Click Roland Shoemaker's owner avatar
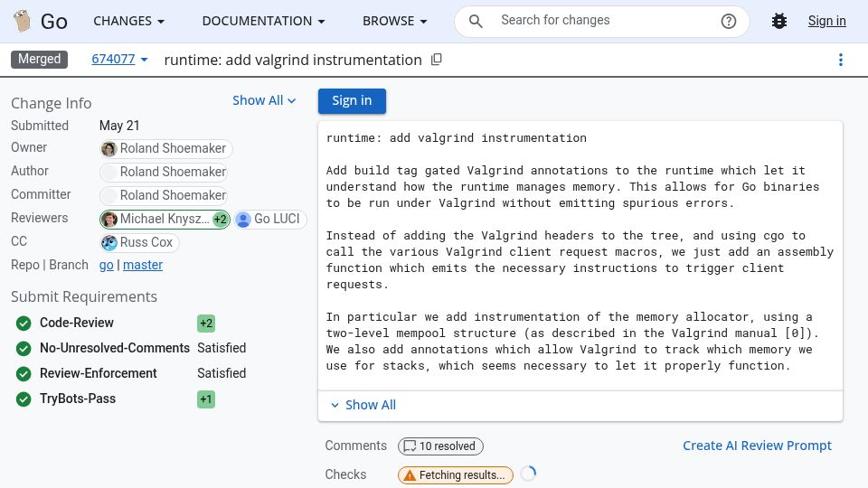Screen dimensions: 868x488 point(109,149)
